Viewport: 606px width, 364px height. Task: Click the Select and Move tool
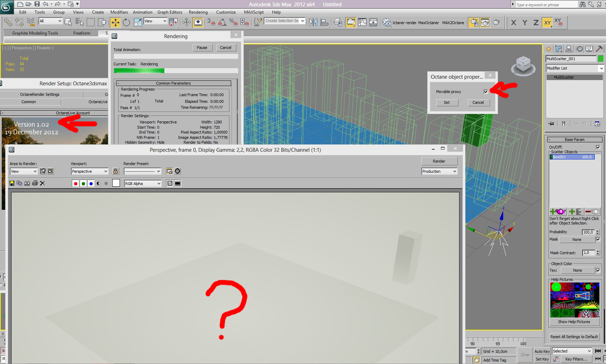pyautogui.click(x=115, y=22)
